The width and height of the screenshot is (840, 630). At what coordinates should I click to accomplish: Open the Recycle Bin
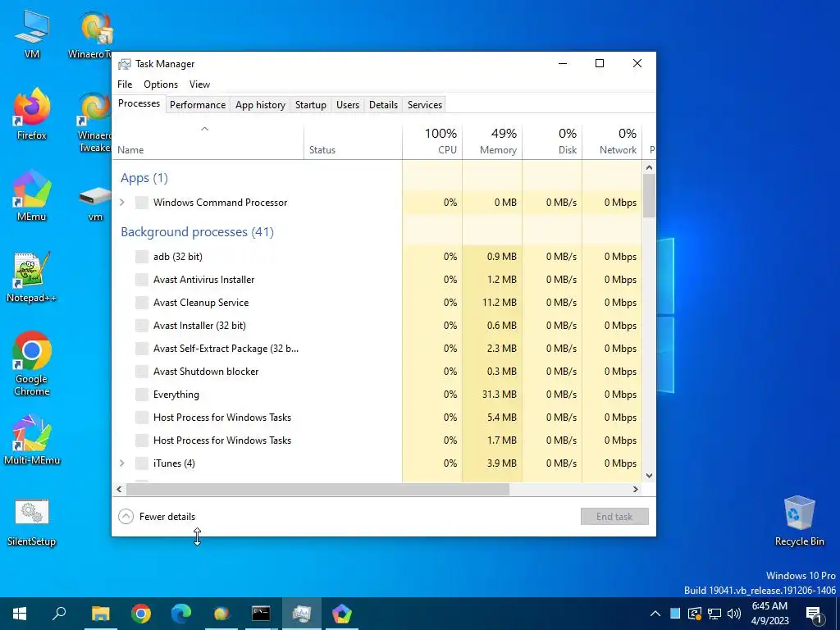coord(799,521)
